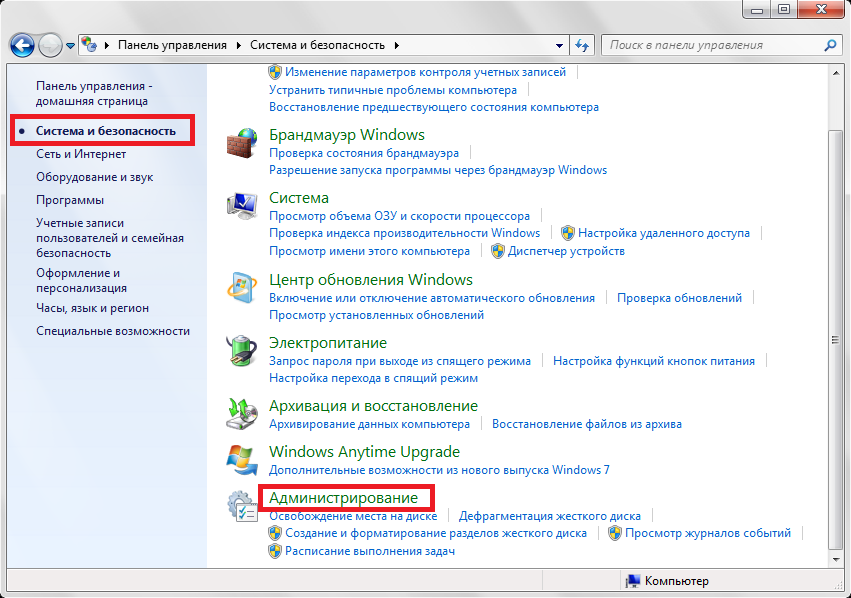Click Настройка перехода в спящий режим
Viewport: 851px width, 598px height.
[373, 378]
